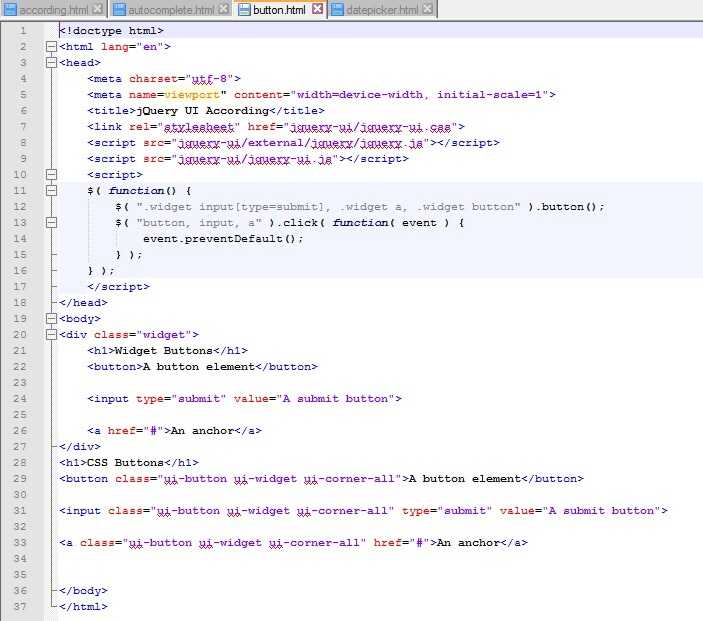Collapse the head tag fold on line 3
Image resolution: width=703 pixels, height=621 pixels.
point(52,63)
